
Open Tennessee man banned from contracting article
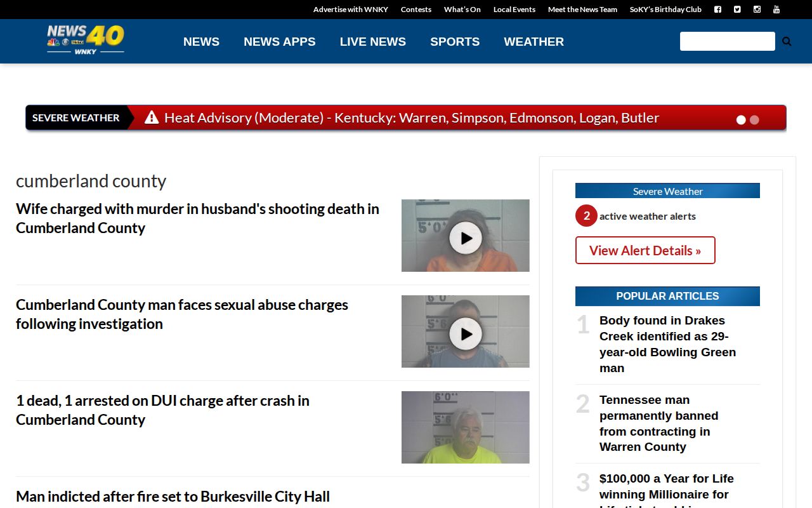pyautogui.click(x=659, y=423)
